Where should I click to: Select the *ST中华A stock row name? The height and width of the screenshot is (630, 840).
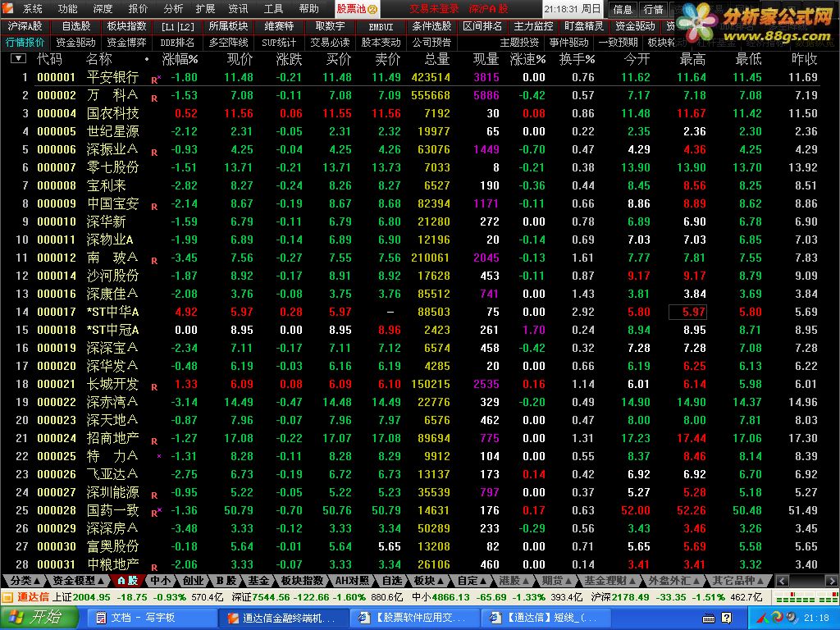[112, 312]
